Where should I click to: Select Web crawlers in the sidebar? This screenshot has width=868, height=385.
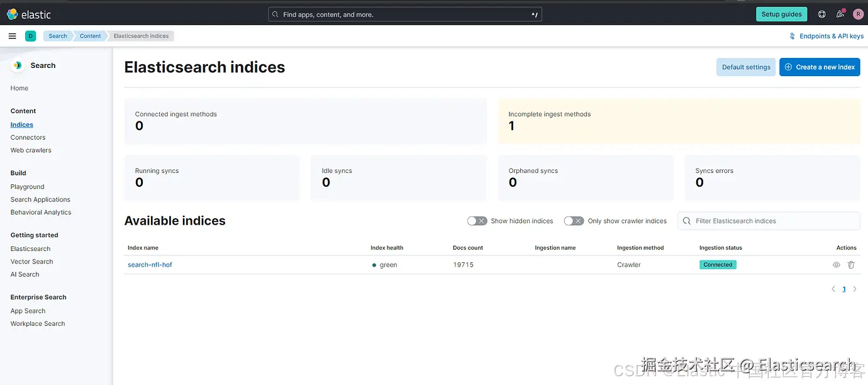pyautogui.click(x=31, y=150)
